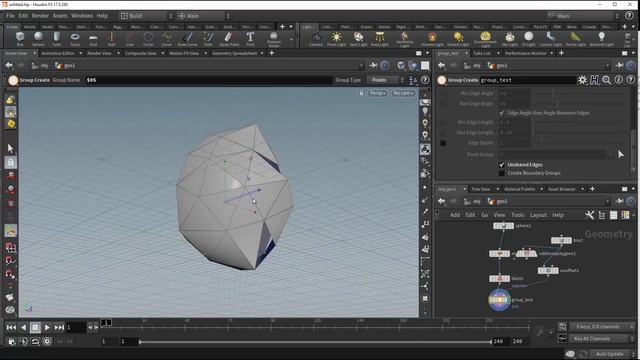Open node info icon in parameter pane
The height and width of the screenshot is (360, 640).
pyautogui.click(x=619, y=80)
